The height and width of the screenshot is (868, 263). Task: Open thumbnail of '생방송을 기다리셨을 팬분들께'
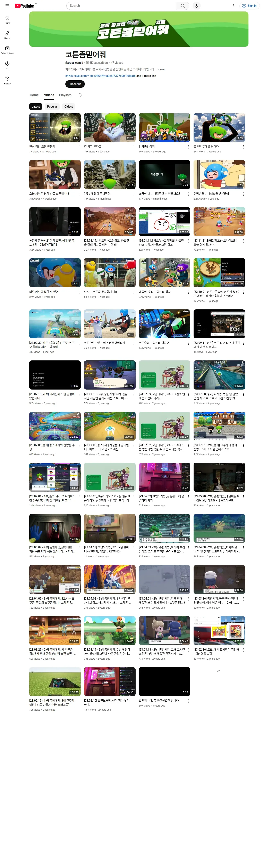[219, 175]
